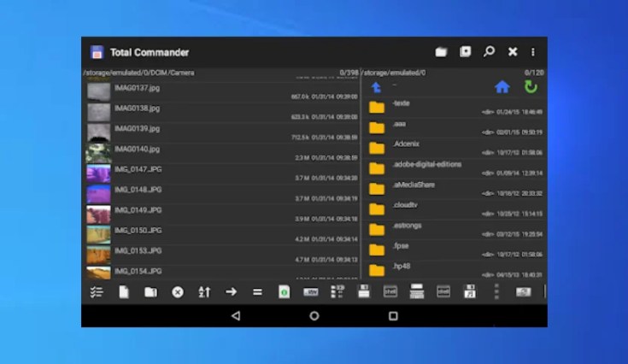Click the equals sign panels toolbar icon
Image resolution: width=628 pixels, height=364 pixels.
(x=257, y=292)
